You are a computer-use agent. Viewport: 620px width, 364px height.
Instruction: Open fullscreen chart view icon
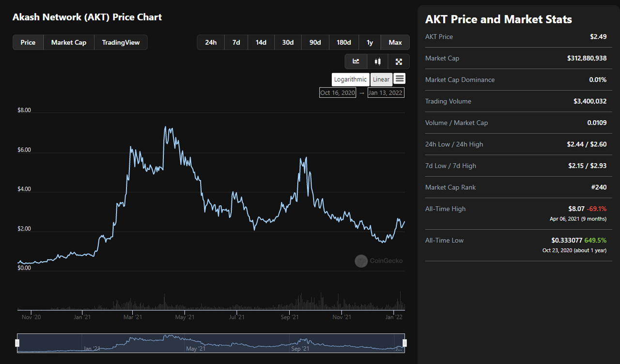pyautogui.click(x=399, y=61)
